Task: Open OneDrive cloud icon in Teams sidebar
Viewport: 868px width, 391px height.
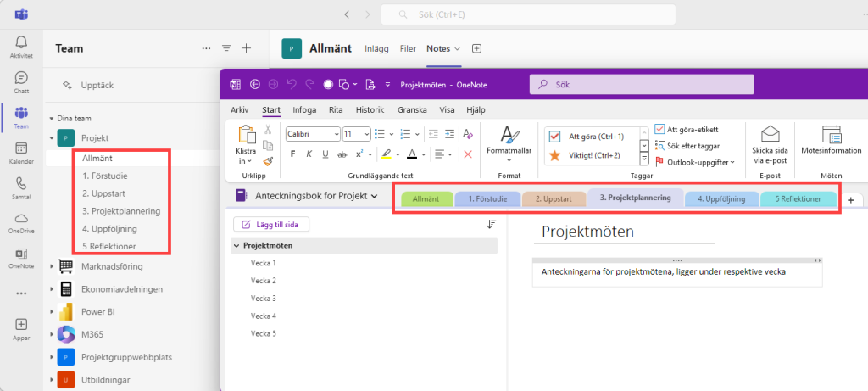Action: 21,223
